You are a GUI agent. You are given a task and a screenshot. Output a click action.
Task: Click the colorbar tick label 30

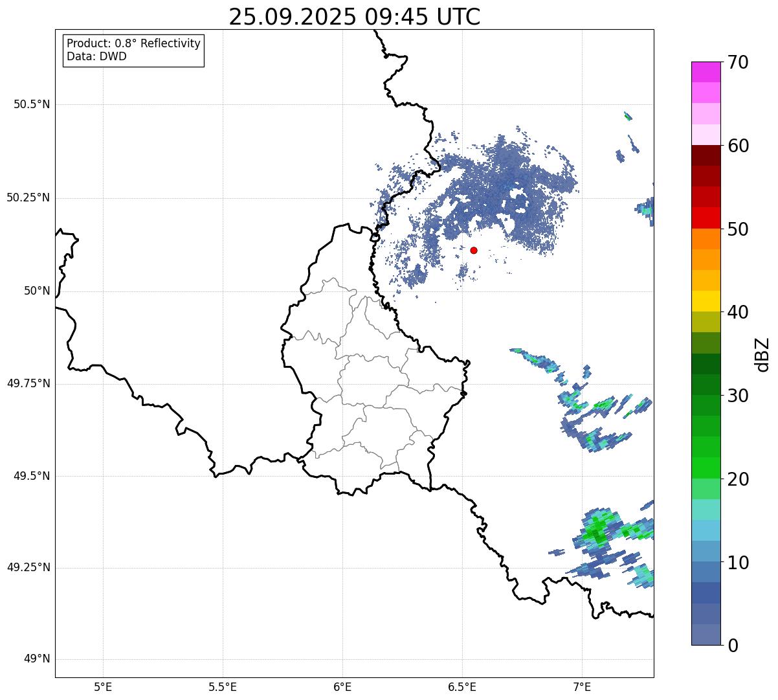click(738, 396)
